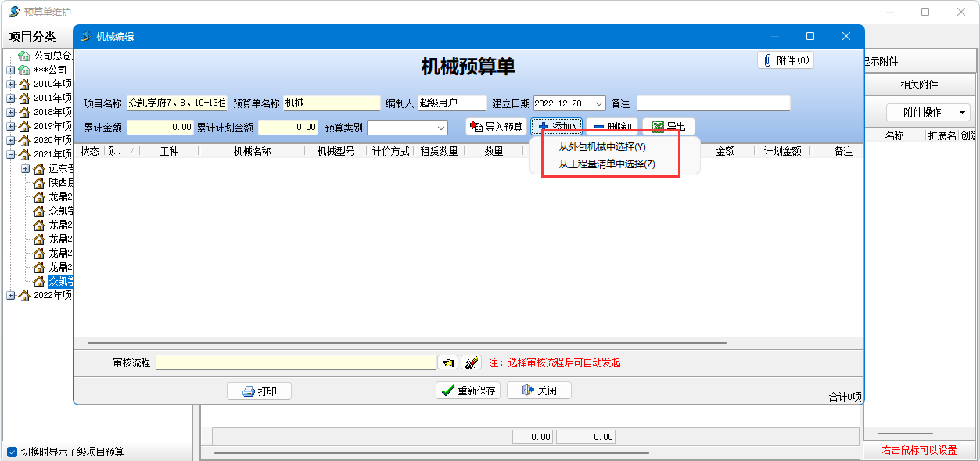Viewport: 980px width, 461px height.
Task: Choose 从工程量清单中选择(Z) from the menu
Action: click(606, 164)
